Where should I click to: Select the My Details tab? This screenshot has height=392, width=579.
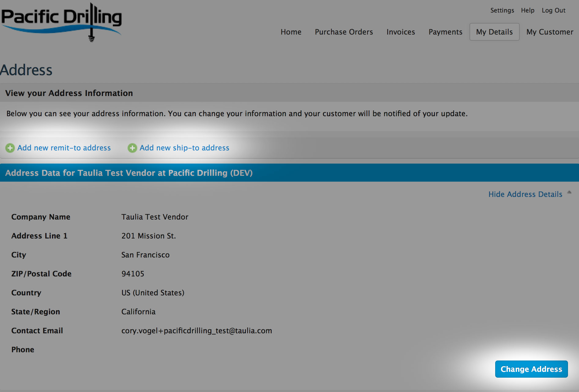coord(494,32)
